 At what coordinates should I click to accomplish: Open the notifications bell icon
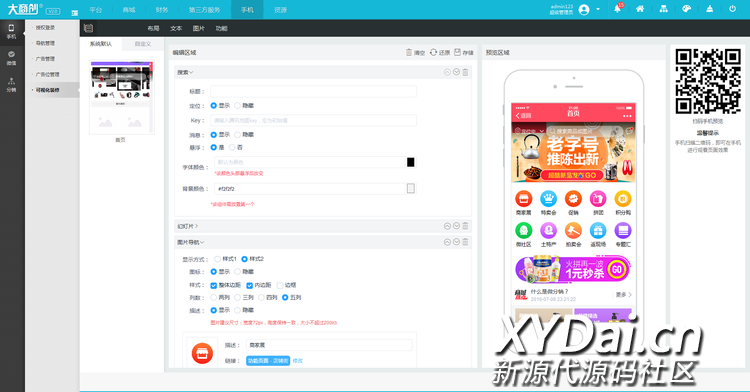(618, 9)
